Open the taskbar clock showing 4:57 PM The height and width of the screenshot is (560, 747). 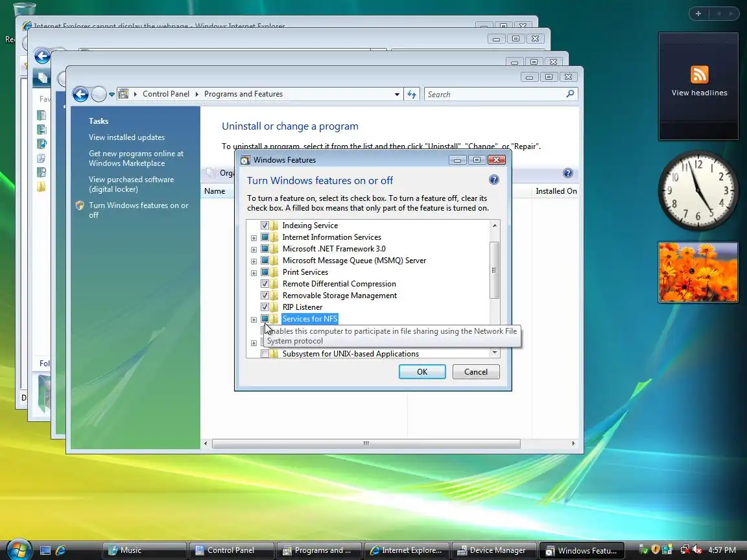(x=722, y=550)
